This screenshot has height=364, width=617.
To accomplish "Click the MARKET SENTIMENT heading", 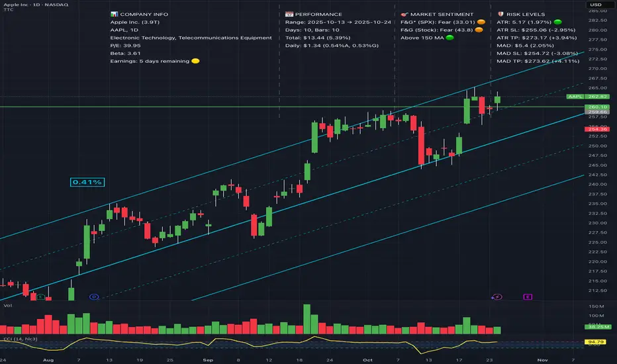I will 442,14.
